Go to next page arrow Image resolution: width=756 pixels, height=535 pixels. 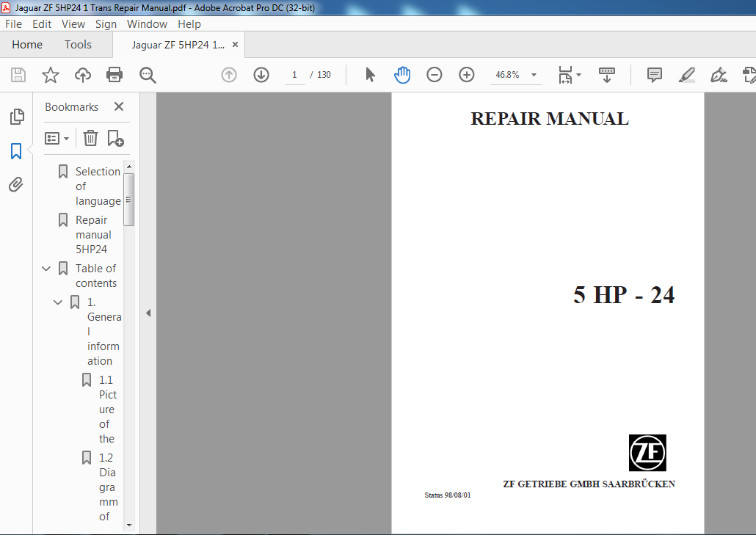click(261, 75)
